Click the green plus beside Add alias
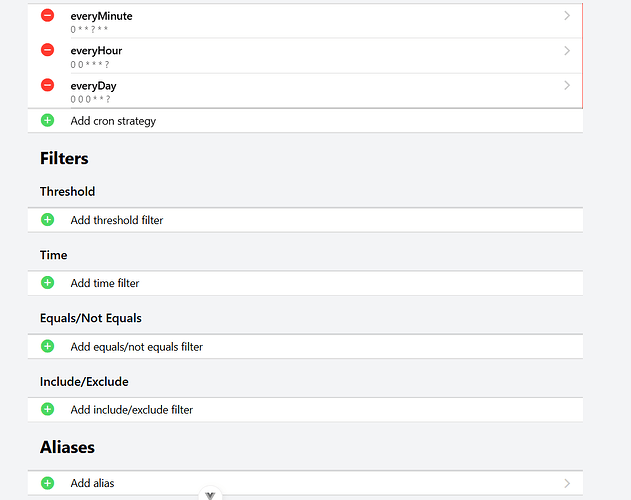Screen dimensions: 631x500 point(47,483)
